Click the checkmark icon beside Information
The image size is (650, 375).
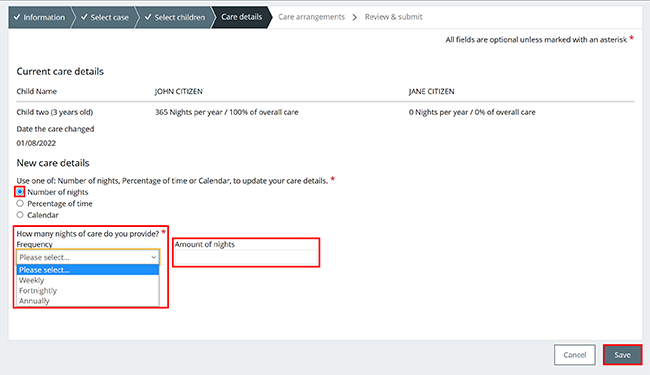pyautogui.click(x=17, y=17)
